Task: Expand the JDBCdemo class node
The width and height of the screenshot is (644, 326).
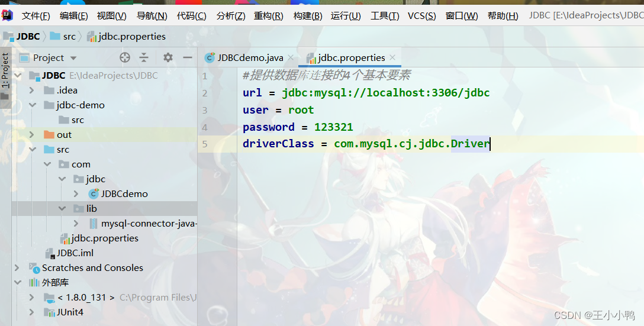Action: pyautogui.click(x=76, y=194)
